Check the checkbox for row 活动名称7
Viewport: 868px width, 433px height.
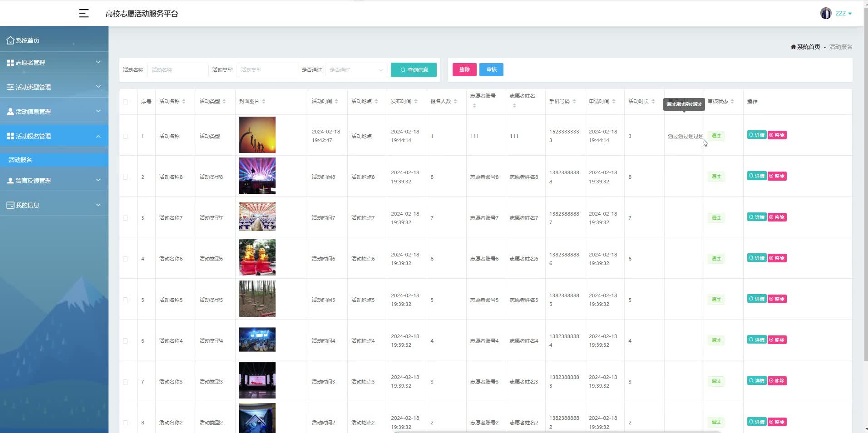(126, 218)
